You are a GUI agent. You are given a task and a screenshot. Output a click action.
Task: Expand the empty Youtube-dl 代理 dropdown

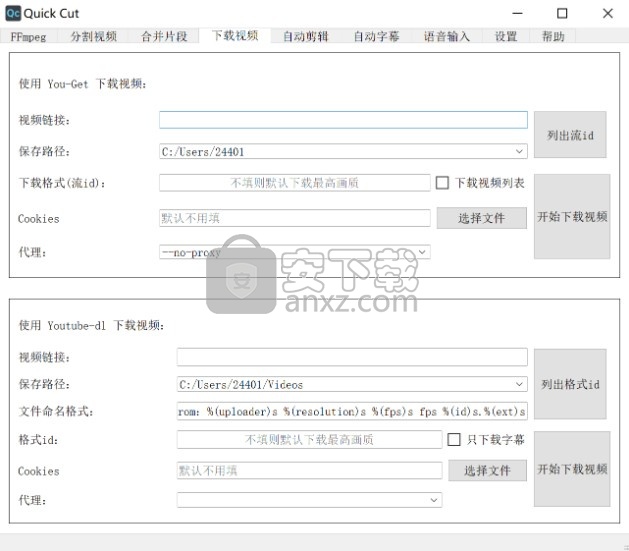click(309, 500)
